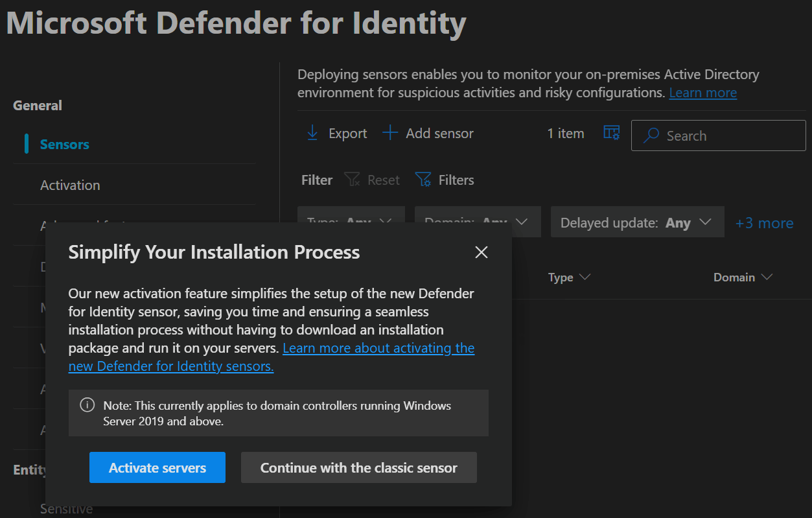
Task: Click the Reset filter icon
Action: (x=352, y=180)
